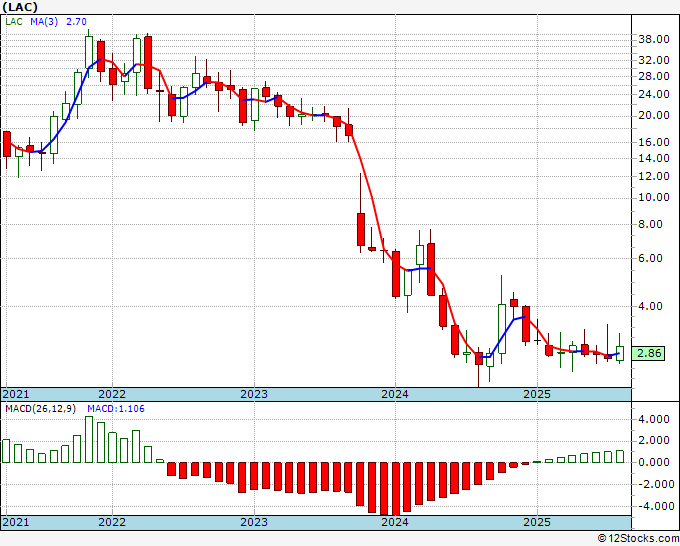This screenshot has height=546, width=680.
Task: Click the MA(3) indicator label
Action: pos(44,22)
